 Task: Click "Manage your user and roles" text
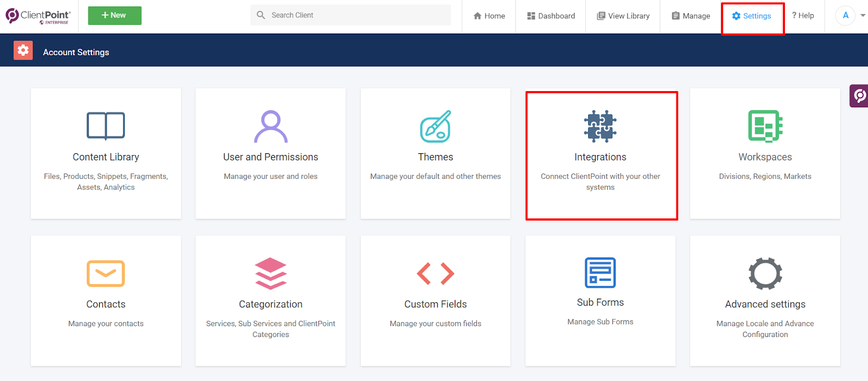[x=271, y=177]
